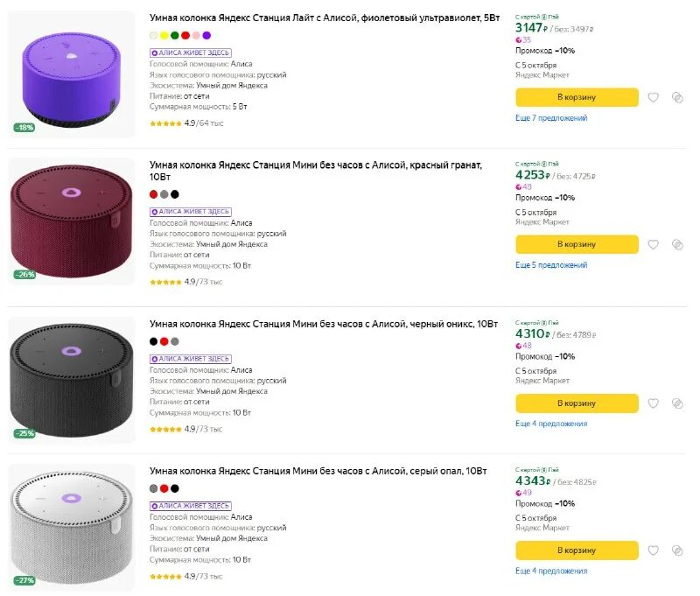Compare the черный оникс Станция Мини
Image resolution: width=700 pixels, height=596 pixels.
[x=677, y=403]
